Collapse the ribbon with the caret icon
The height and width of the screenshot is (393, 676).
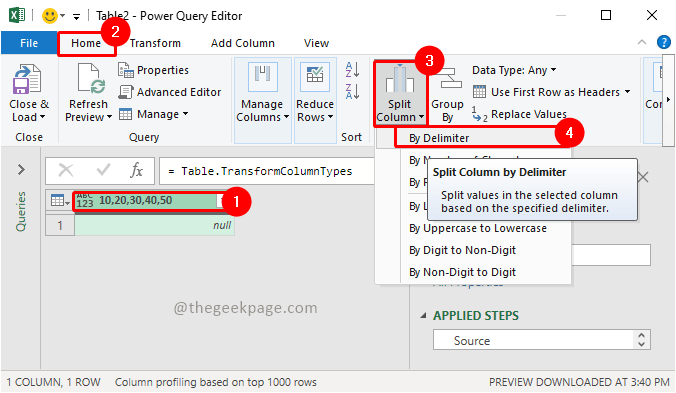point(642,42)
